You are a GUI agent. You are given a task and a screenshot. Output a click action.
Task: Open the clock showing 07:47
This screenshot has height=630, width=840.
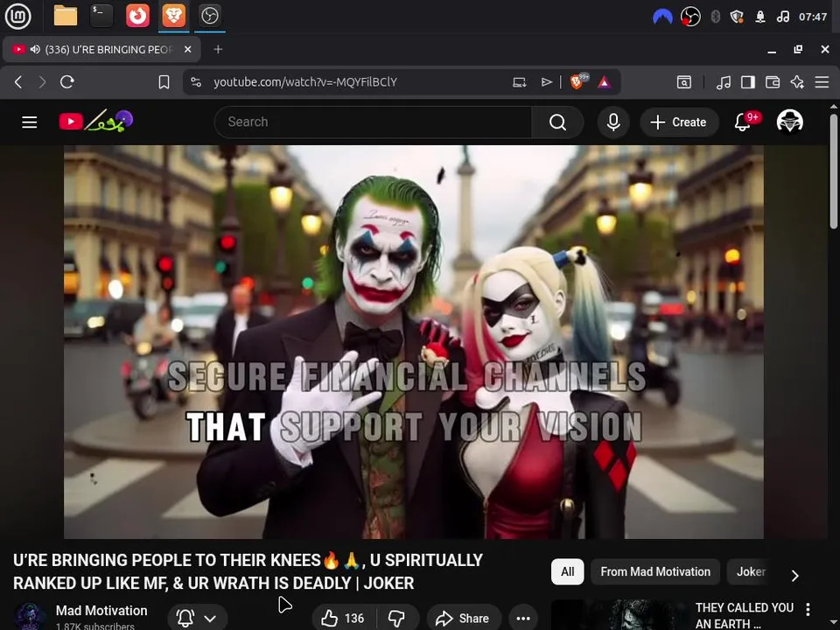[813, 17]
